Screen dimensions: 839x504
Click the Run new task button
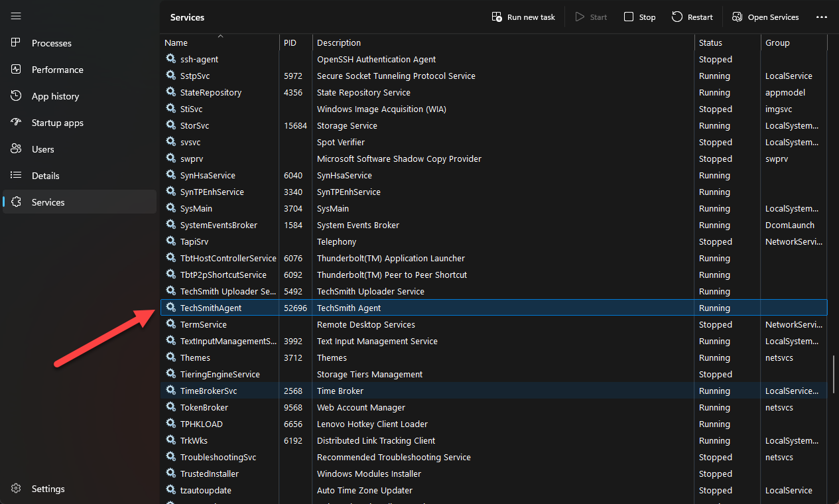click(523, 17)
